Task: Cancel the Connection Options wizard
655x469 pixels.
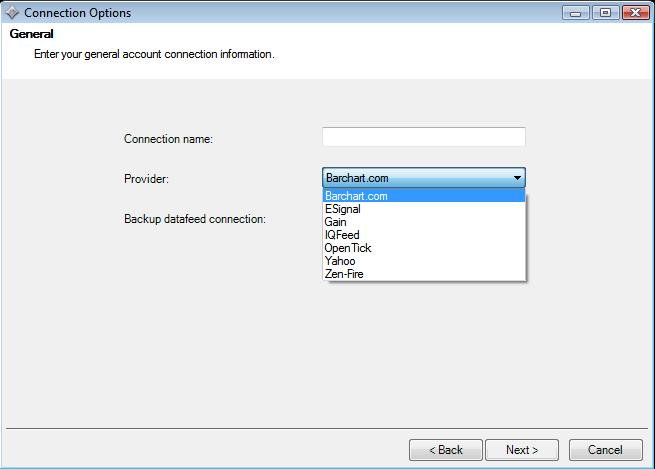Action: point(605,450)
